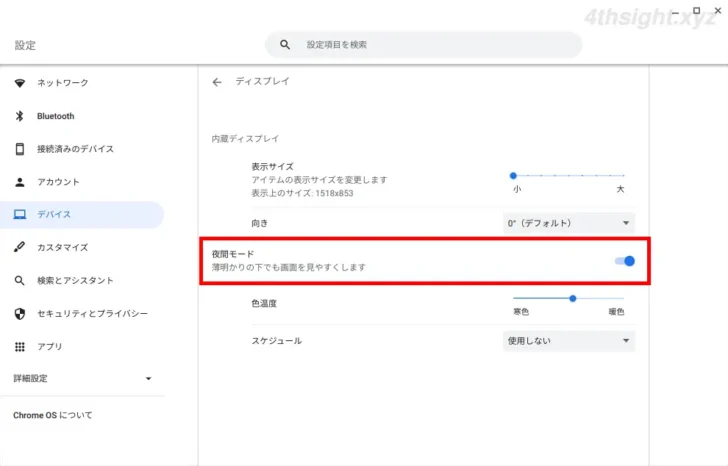Open Chrome OS について page
Viewport: 728px width, 466px height.
(x=52, y=415)
